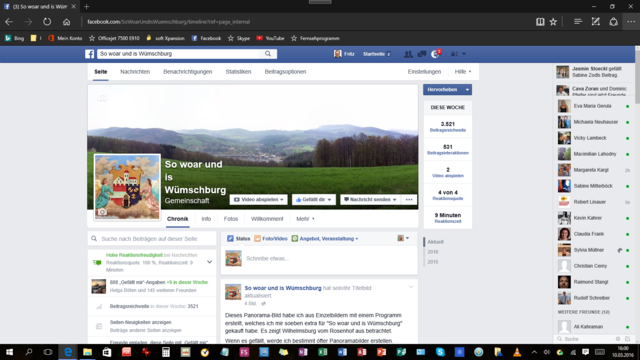640x360 pixels.
Task: Open friend requests icon
Action: coord(408,54)
